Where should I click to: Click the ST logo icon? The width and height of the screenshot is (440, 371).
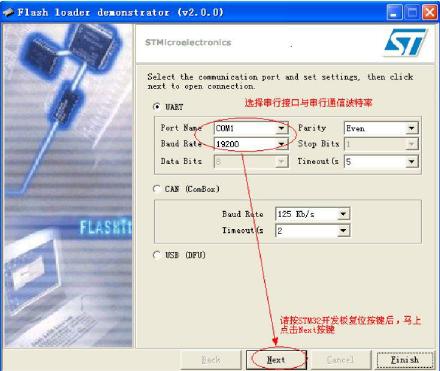405,42
